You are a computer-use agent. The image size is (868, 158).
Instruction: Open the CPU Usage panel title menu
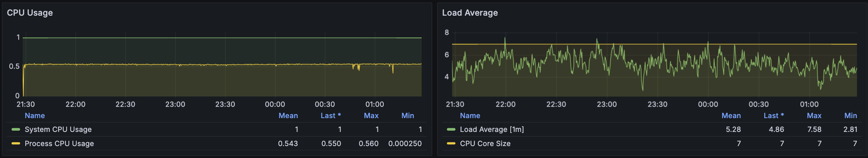click(30, 13)
